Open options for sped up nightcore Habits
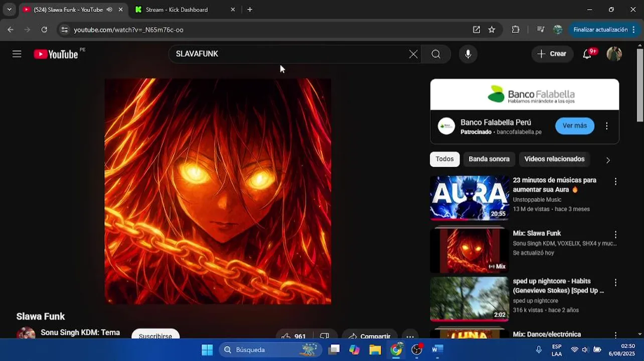This screenshot has height=361, width=644. (x=615, y=283)
